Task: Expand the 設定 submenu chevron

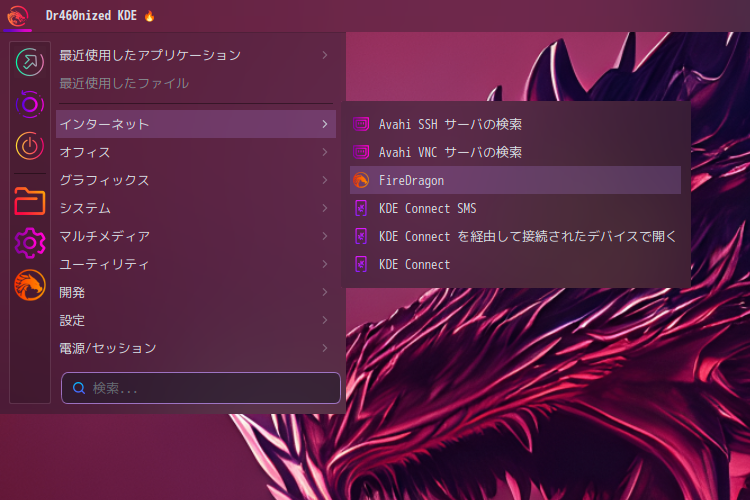Action: click(x=325, y=320)
